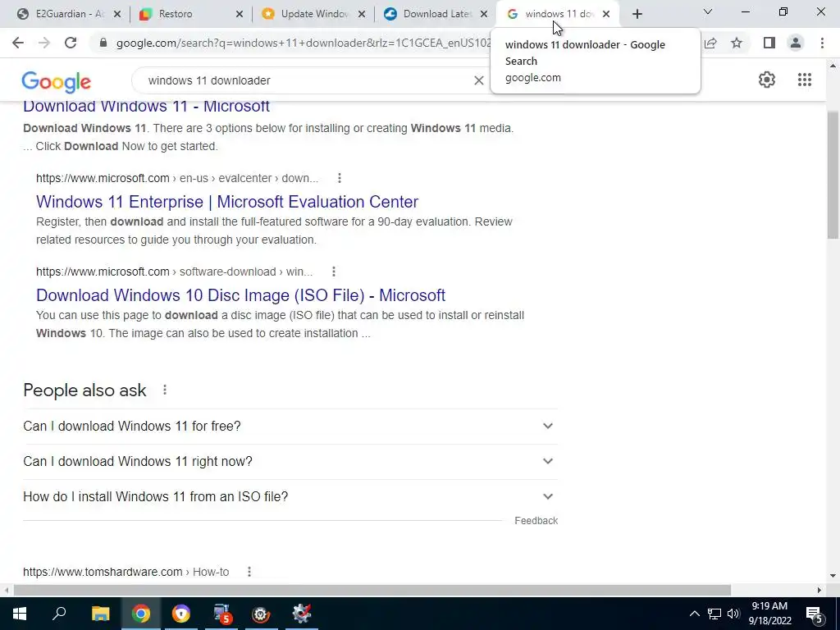840x630 pixels.
Task: Close the windows 11 downloader tab
Action: 606,14
